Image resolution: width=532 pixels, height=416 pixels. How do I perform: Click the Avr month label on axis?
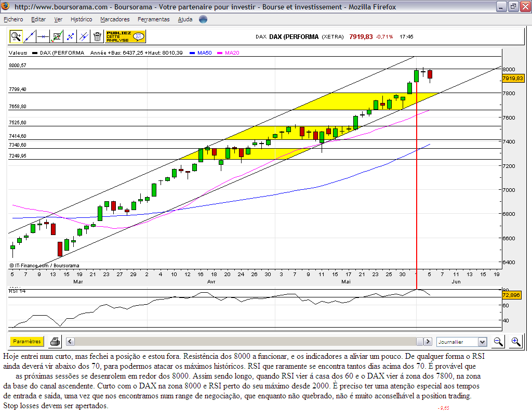coord(211,281)
